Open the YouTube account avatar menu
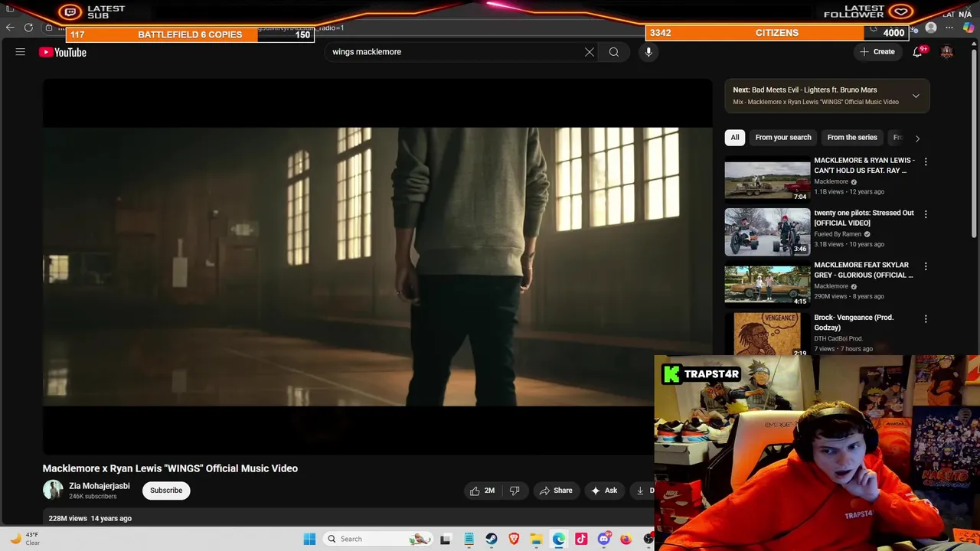The image size is (980, 551). (947, 52)
